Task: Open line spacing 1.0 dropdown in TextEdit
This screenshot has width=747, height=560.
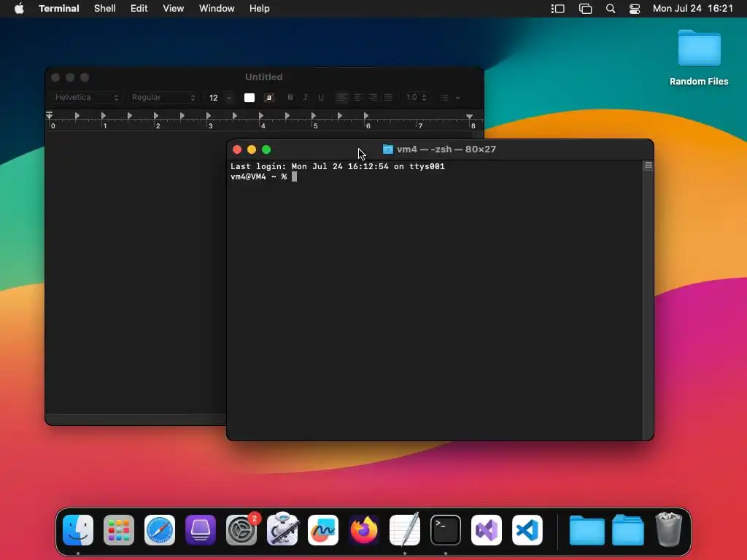Action: coord(416,97)
